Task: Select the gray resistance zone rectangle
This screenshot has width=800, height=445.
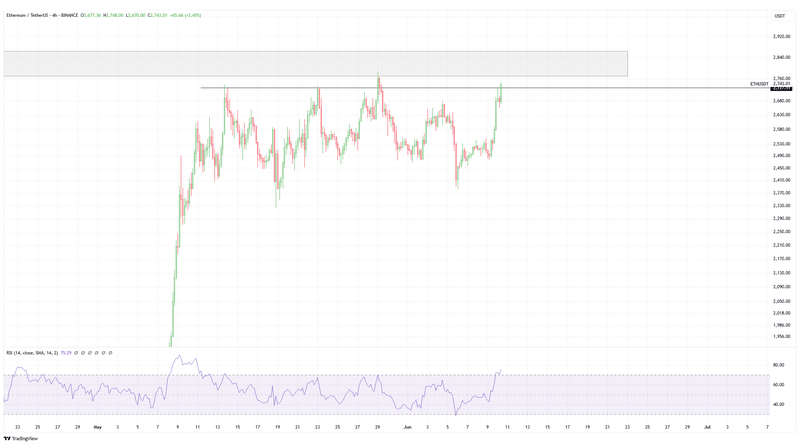Action: (315, 64)
